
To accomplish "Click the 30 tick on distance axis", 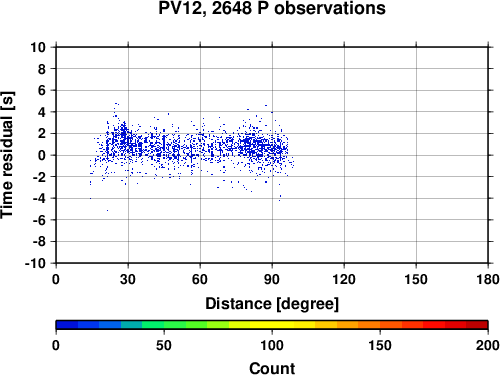I will click(x=128, y=279).
